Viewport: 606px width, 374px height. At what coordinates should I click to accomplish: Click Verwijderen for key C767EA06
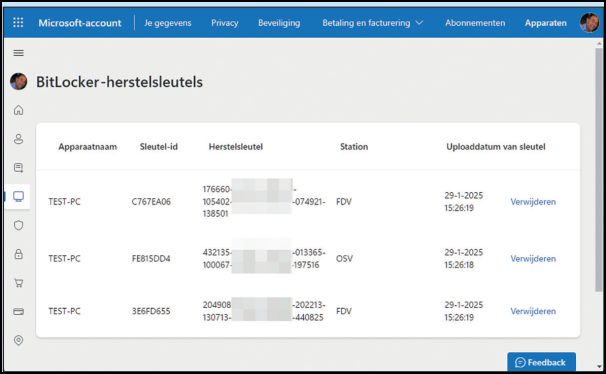[533, 202]
